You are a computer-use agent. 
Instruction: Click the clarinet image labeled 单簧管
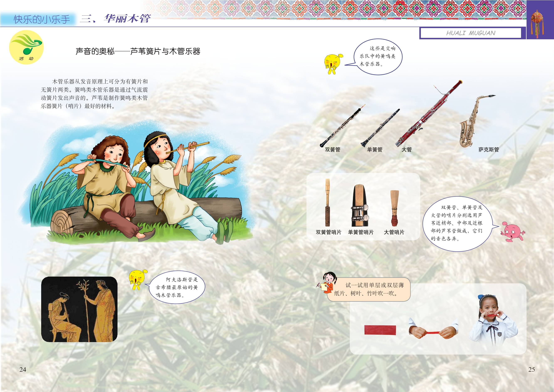tap(380, 127)
